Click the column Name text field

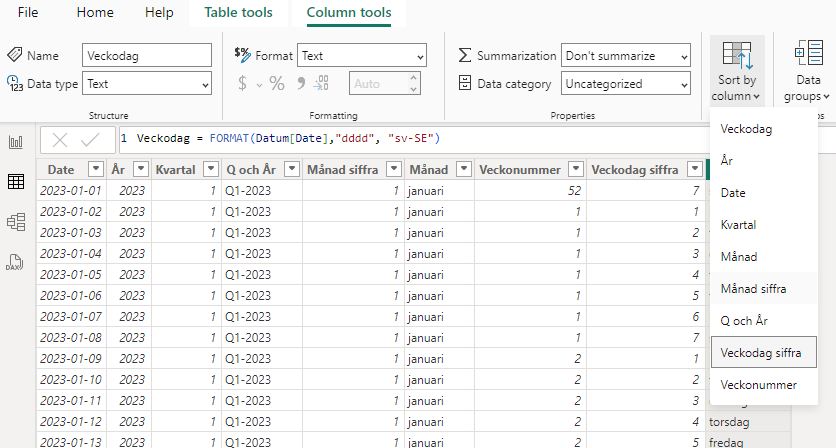coord(147,56)
